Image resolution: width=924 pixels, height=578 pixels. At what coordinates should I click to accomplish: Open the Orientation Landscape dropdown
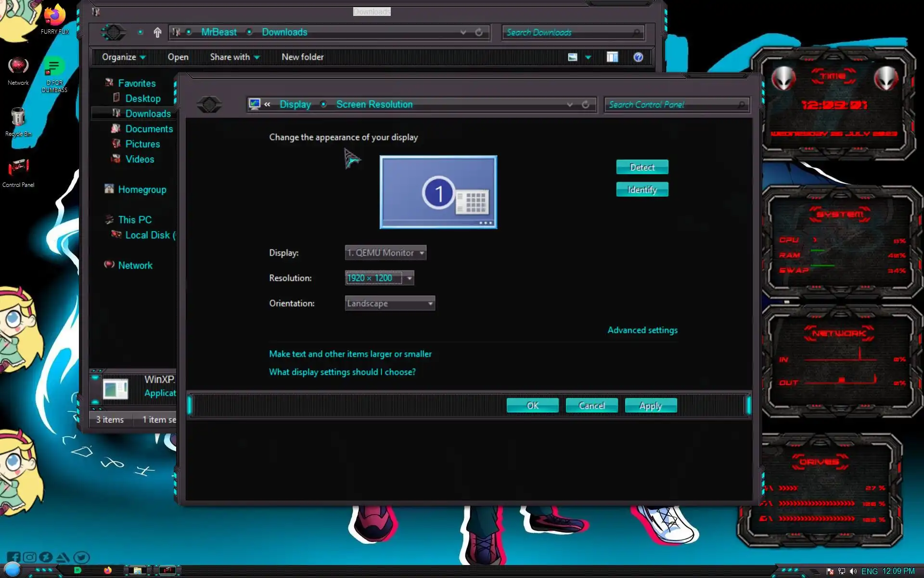click(x=390, y=303)
